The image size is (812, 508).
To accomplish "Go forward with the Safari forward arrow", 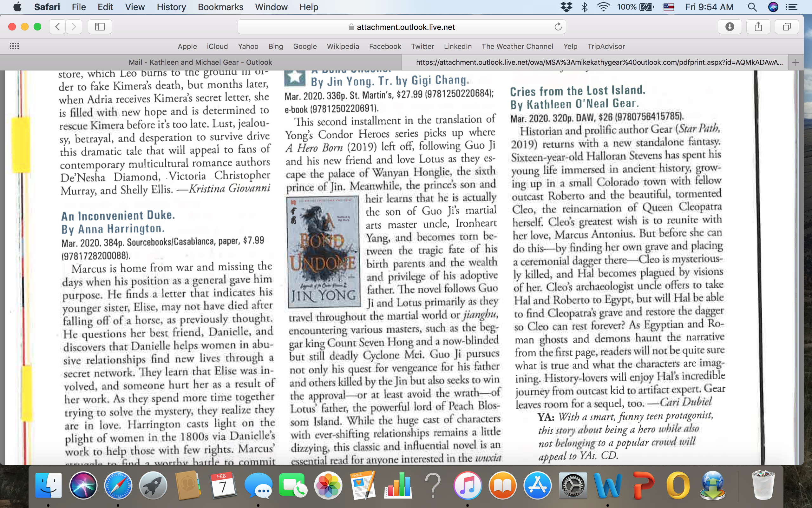I will [74, 27].
